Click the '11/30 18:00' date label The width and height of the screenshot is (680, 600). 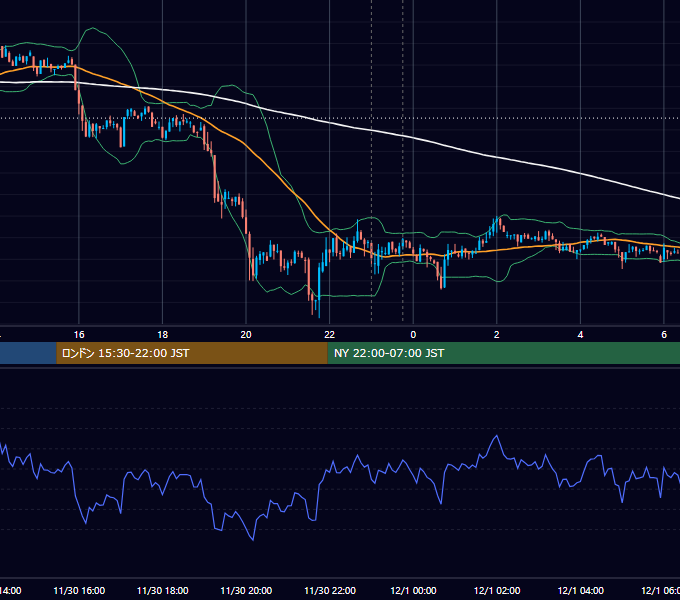(x=163, y=591)
